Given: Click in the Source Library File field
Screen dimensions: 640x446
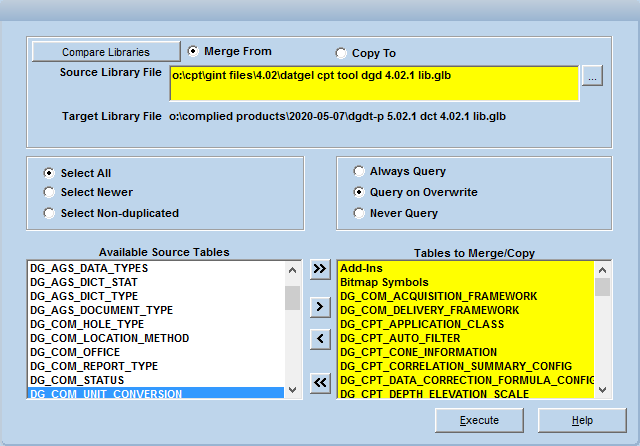Looking at the screenshot, I should click(x=373, y=83).
